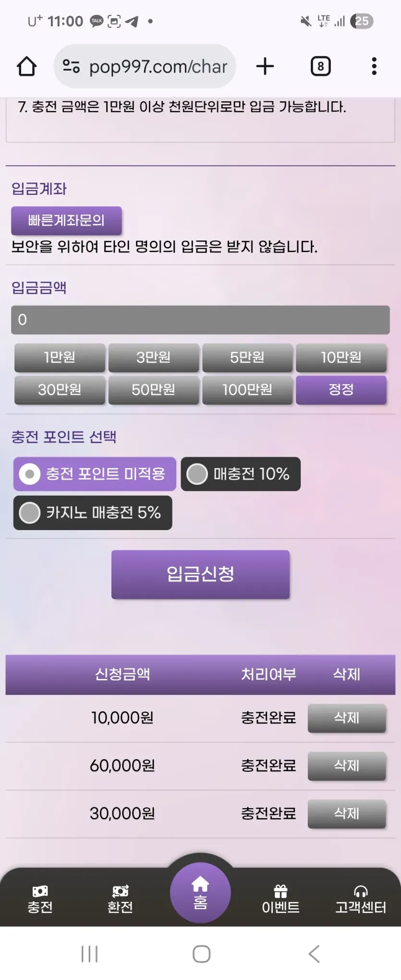
Task: Open a new tab with plus icon
Action: pyautogui.click(x=265, y=66)
